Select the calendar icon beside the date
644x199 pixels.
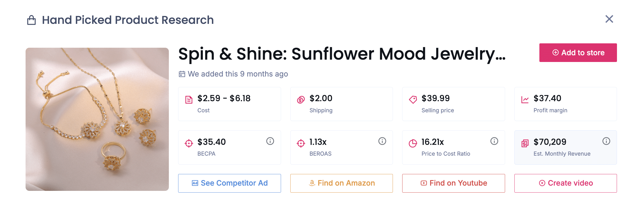pyautogui.click(x=182, y=74)
